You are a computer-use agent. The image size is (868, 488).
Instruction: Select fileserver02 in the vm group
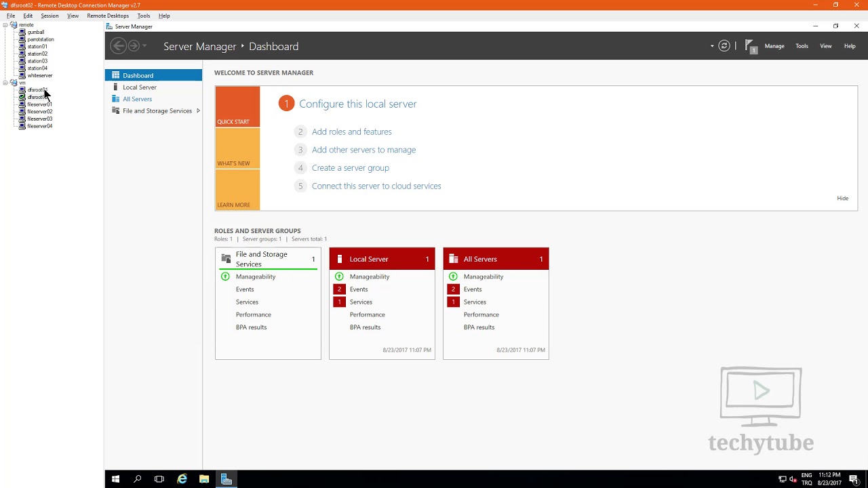click(39, 112)
